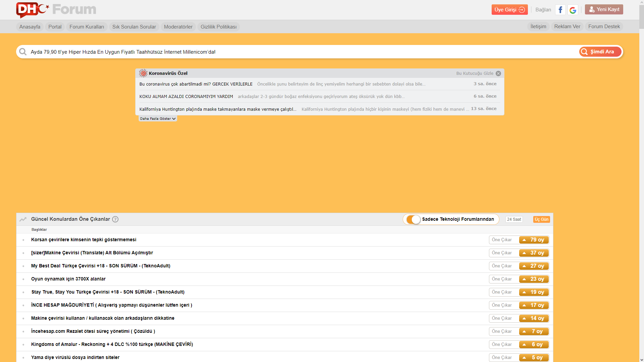This screenshot has width=644, height=362.
Task: Click the Google connect icon
Action: [x=573, y=10]
